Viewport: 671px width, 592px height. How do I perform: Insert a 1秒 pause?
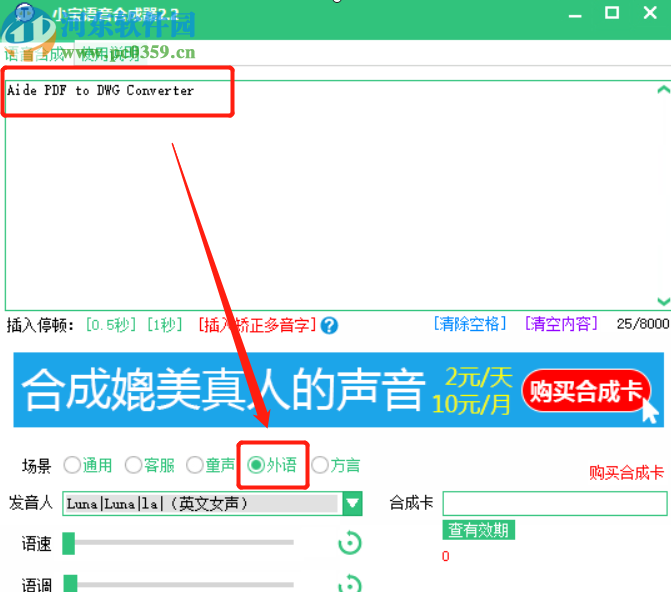[164, 325]
